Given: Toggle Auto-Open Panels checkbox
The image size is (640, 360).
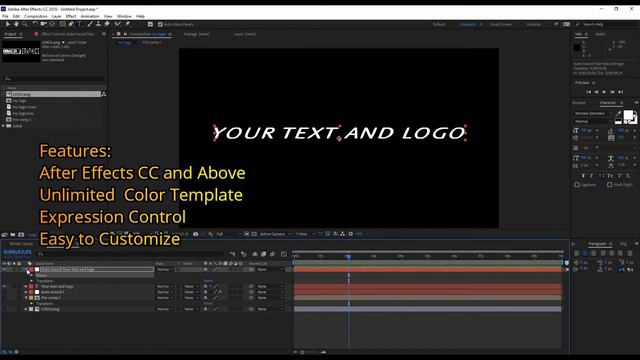Looking at the screenshot, I should [x=160, y=24].
